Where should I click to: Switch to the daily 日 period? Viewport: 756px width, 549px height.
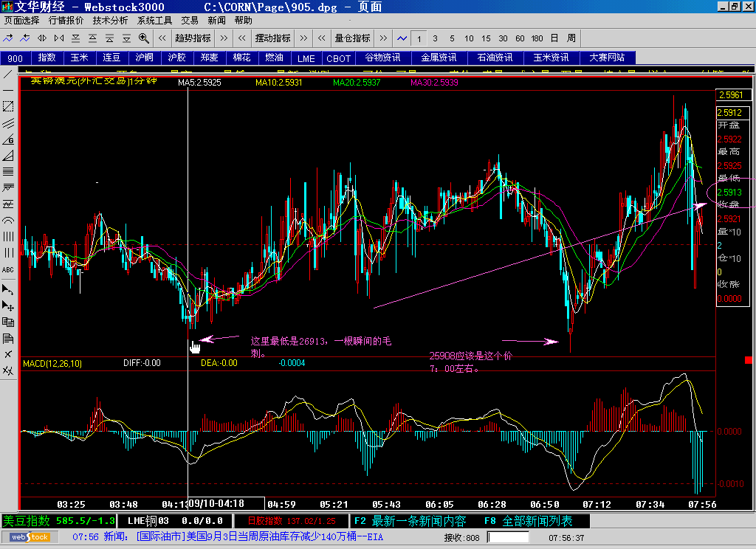tap(554, 38)
